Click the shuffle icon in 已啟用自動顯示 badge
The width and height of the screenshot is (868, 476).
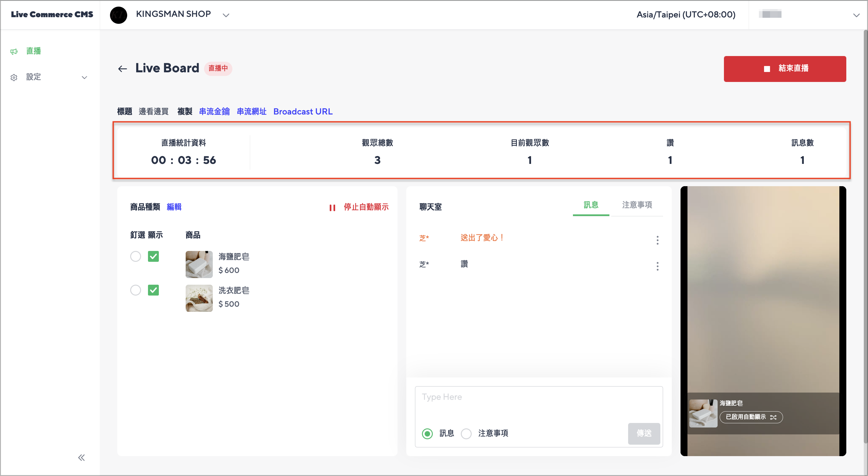point(773,417)
